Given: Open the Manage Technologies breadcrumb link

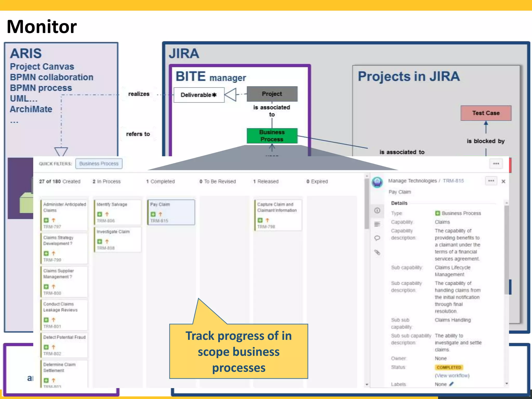Looking at the screenshot, I should coord(413,181).
